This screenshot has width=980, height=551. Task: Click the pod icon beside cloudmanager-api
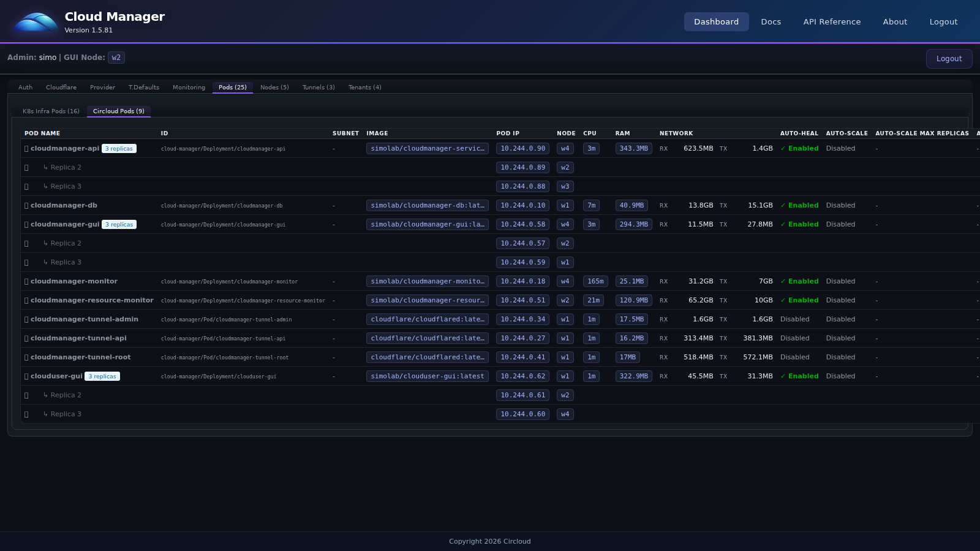[x=26, y=148]
